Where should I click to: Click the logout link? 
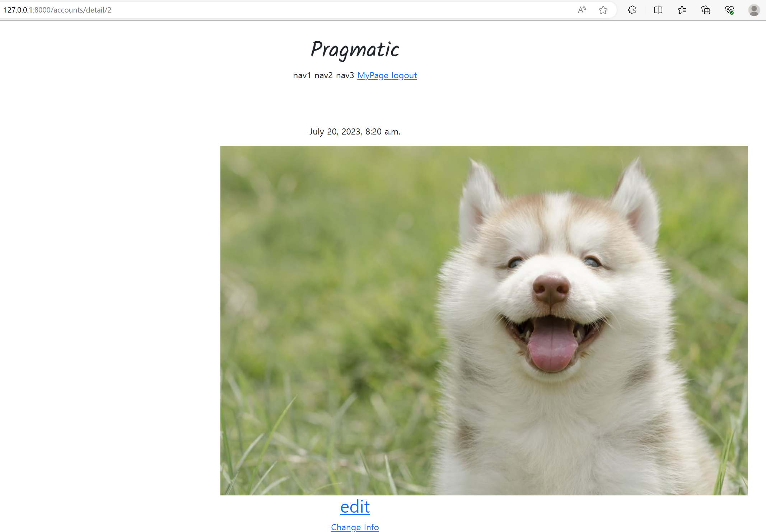(404, 75)
